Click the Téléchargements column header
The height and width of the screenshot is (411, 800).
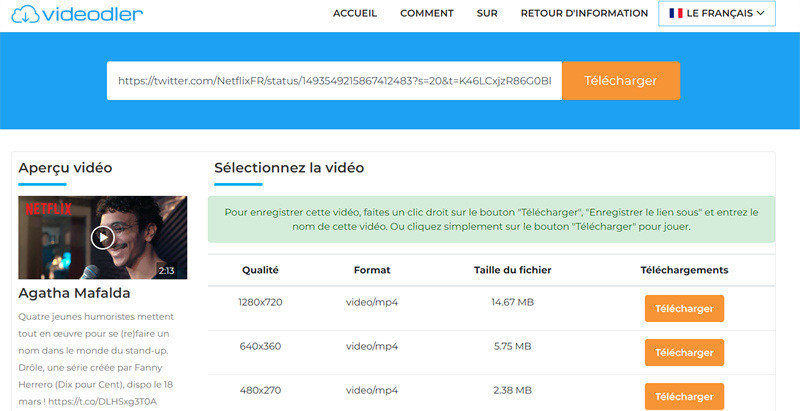pyautogui.click(x=684, y=270)
